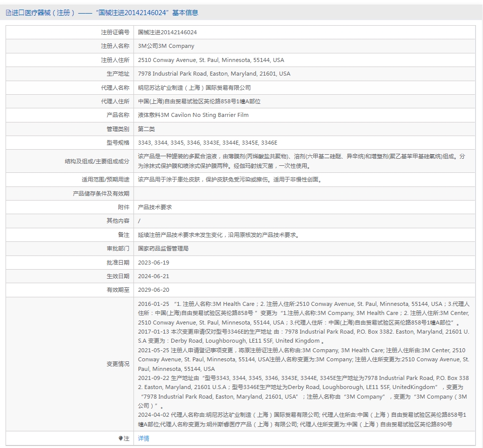Click the attachment value 产品技术要求
The height and width of the screenshot is (448, 483).
(155, 207)
